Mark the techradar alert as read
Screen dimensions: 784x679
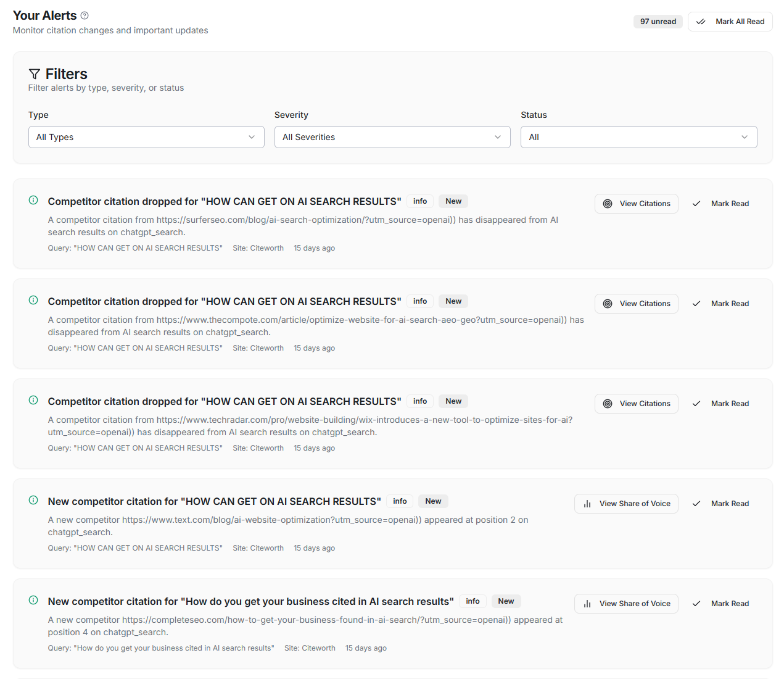click(x=720, y=403)
